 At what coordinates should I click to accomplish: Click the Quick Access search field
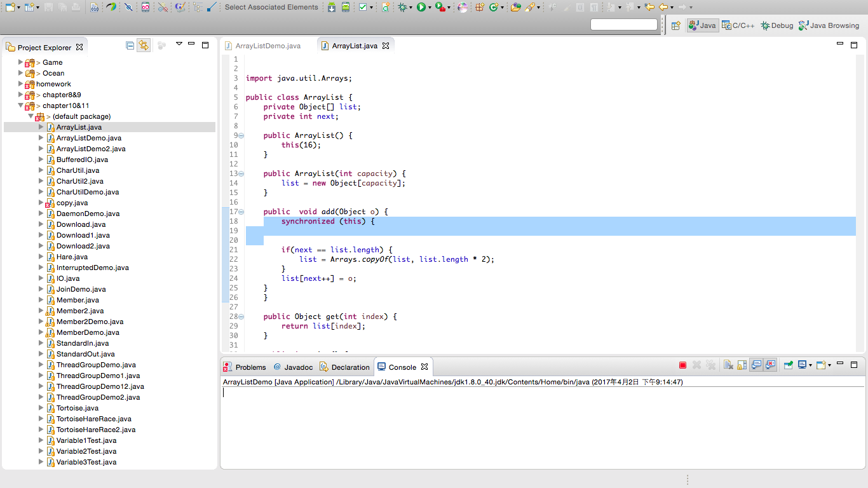pyautogui.click(x=624, y=25)
